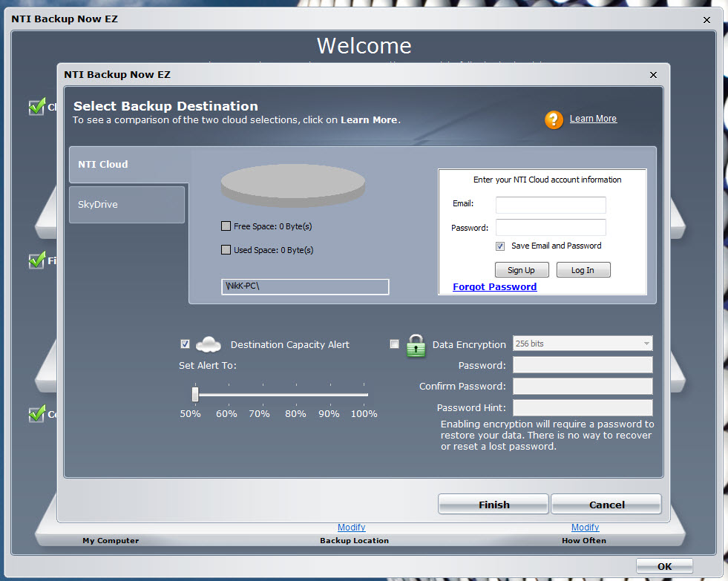Open the 256 bits encryption dropdown

(583, 344)
